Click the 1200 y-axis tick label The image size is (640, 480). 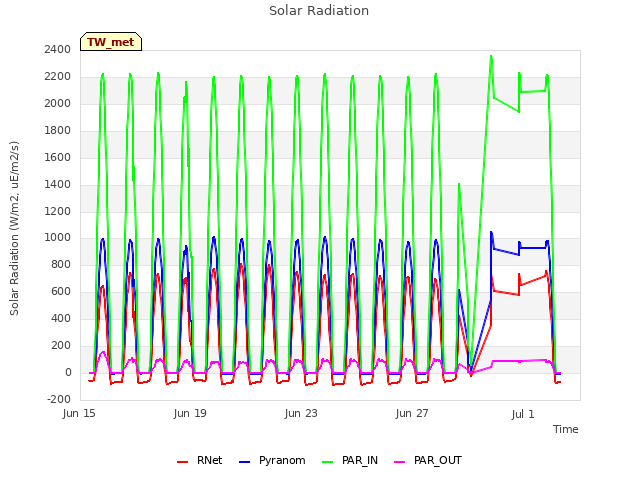pos(58,211)
